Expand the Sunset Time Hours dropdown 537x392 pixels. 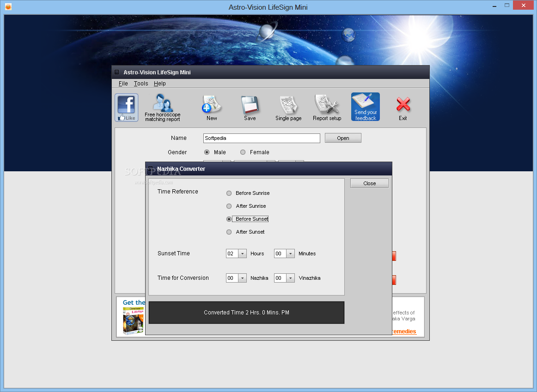243,253
